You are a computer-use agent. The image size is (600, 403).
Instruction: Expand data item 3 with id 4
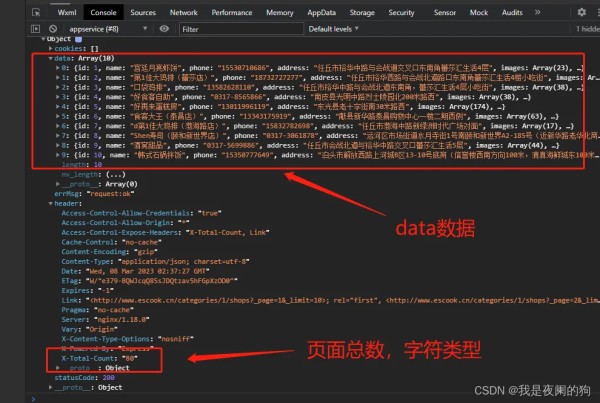[x=58, y=97]
